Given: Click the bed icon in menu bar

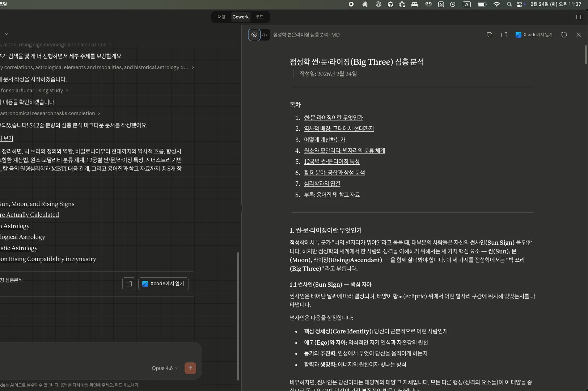Looking at the screenshot, I should pyautogui.click(x=415, y=4).
